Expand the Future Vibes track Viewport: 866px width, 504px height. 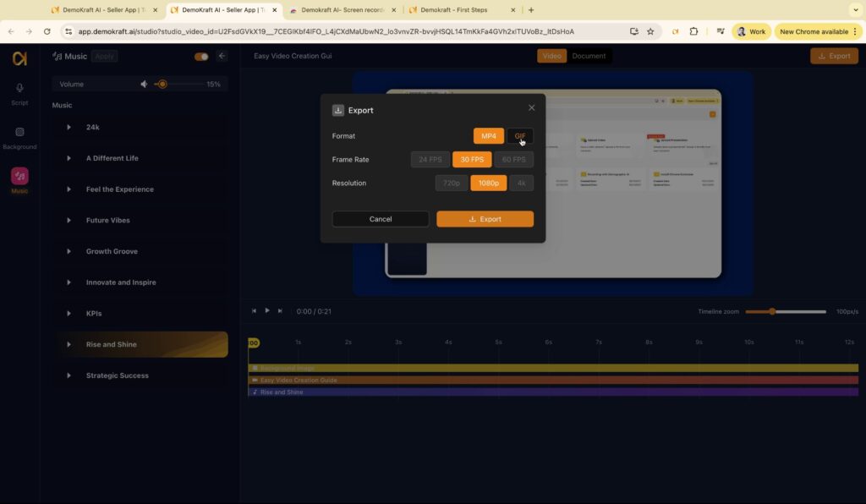(x=69, y=221)
